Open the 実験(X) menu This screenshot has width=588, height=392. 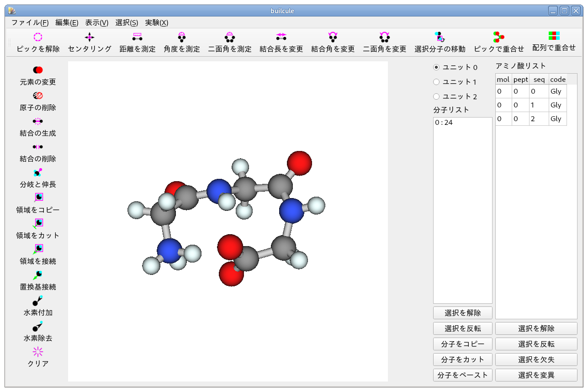pyautogui.click(x=157, y=22)
